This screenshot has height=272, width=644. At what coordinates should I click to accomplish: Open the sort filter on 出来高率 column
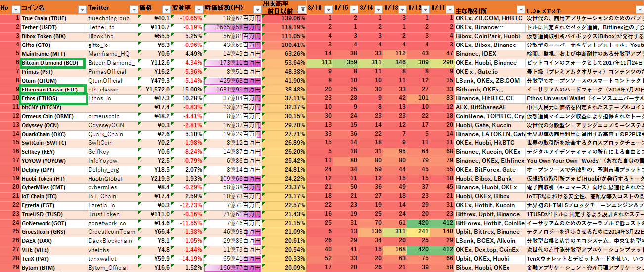click(x=301, y=10)
